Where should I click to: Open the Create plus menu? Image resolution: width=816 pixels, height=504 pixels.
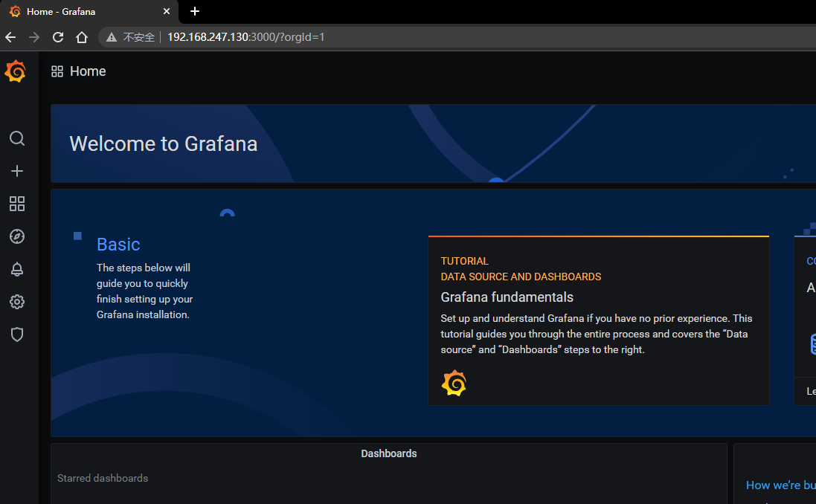tap(17, 171)
